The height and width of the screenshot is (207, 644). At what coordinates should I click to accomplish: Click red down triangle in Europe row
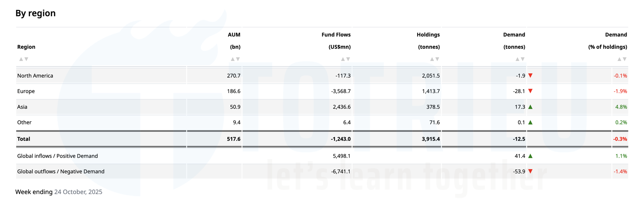(530, 91)
